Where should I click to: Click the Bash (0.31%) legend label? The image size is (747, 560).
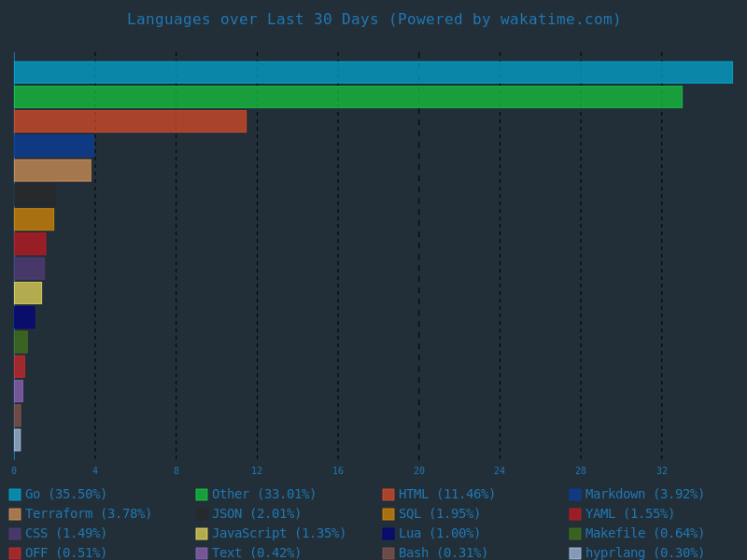tap(443, 553)
